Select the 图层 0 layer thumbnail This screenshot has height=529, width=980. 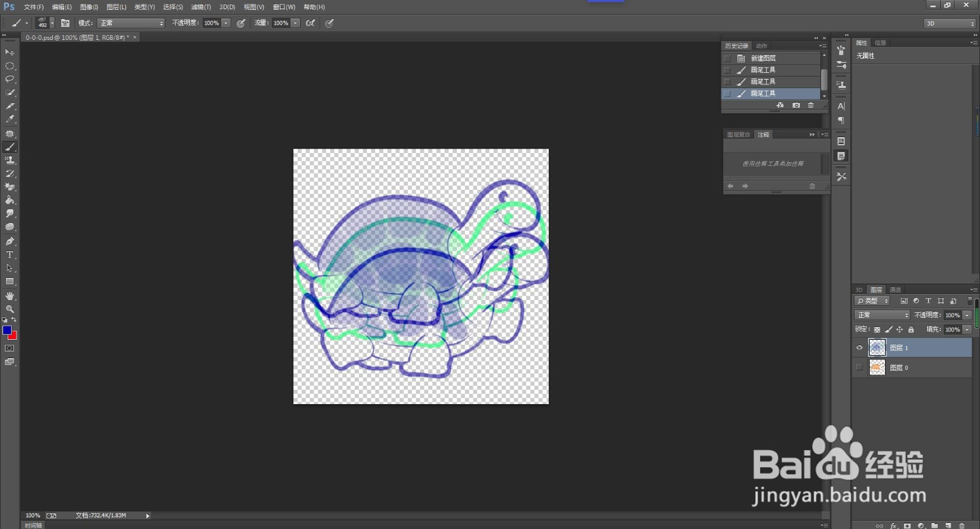click(877, 367)
